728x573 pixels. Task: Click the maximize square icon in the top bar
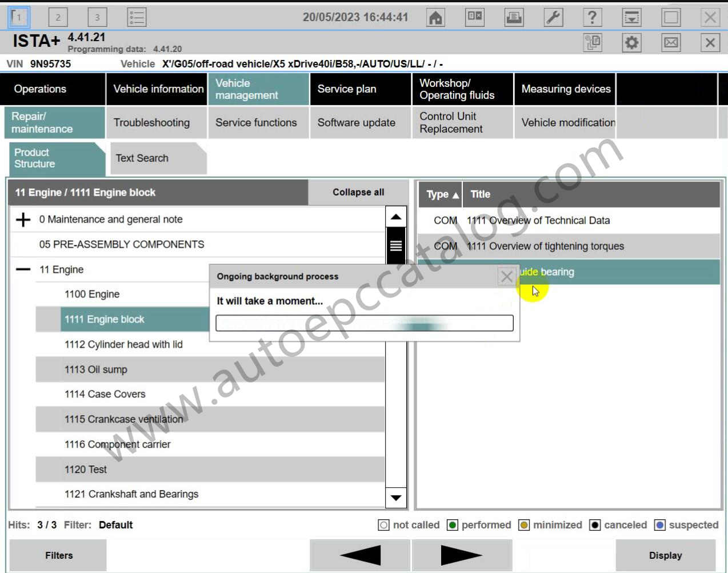tap(671, 17)
